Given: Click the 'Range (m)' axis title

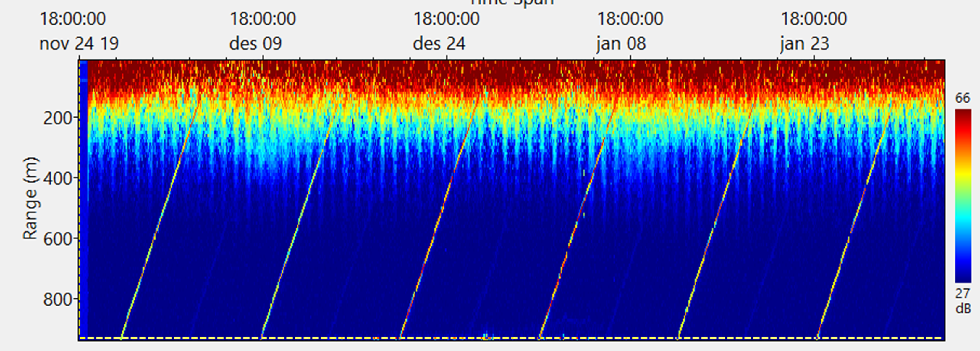Looking at the screenshot, I should tap(30, 199).
